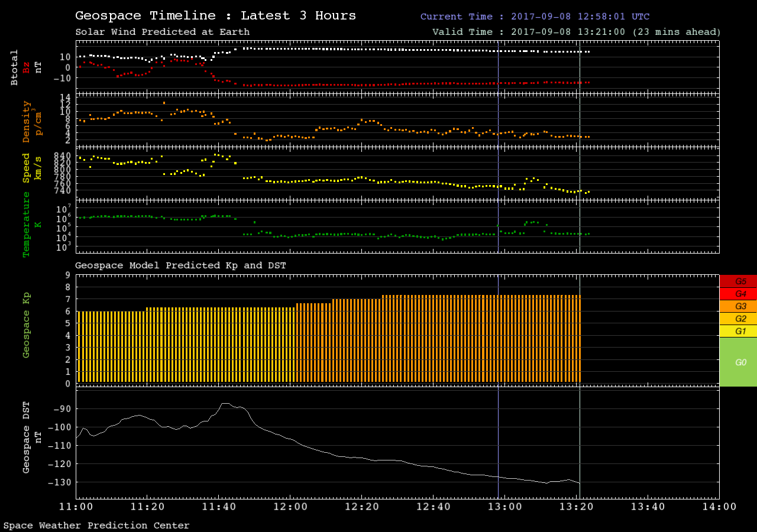Viewport: 757px width, 532px height.
Task: Select the yellow G1 scale swatch
Action: 738,331
